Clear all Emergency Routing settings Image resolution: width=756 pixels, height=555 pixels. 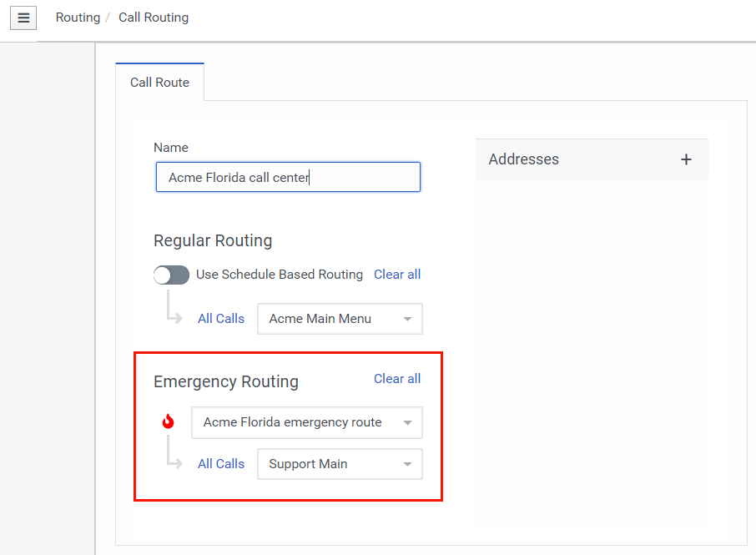tap(397, 379)
